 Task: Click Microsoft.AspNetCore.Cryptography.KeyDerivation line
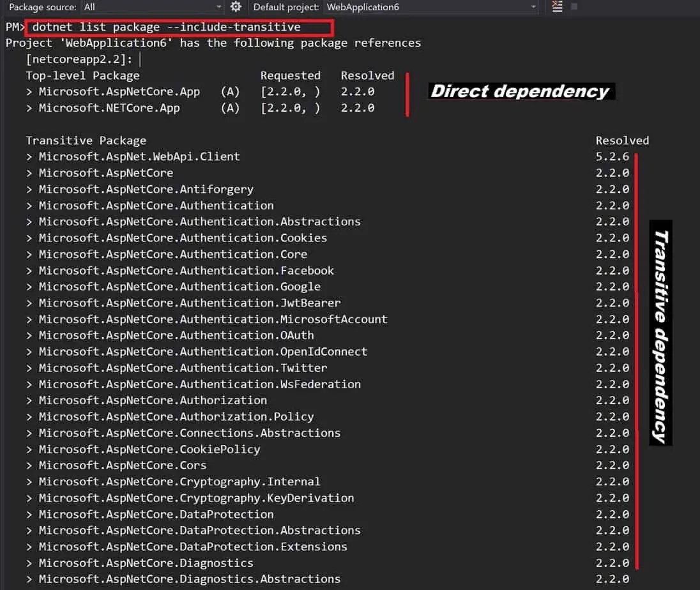[x=190, y=498]
